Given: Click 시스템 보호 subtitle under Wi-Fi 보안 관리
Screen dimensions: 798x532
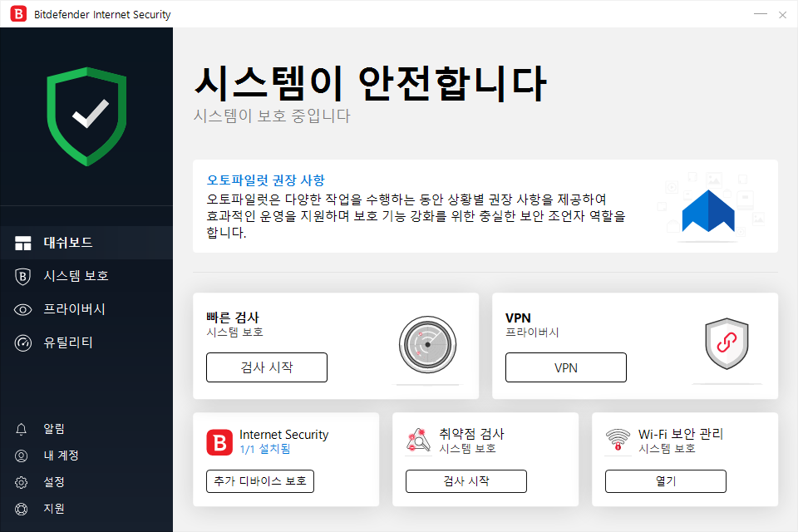Looking at the screenshot, I should (x=667, y=449).
